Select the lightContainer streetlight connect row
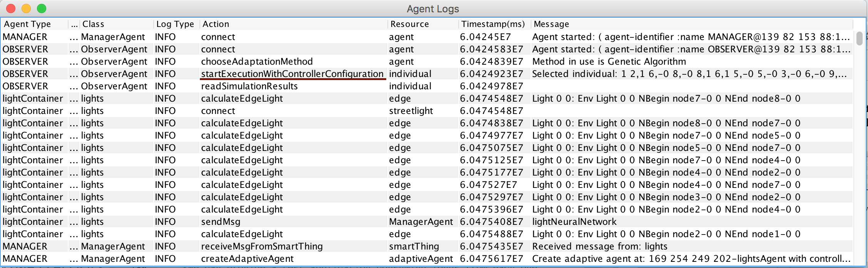The height and width of the screenshot is (268, 868). coord(218,111)
